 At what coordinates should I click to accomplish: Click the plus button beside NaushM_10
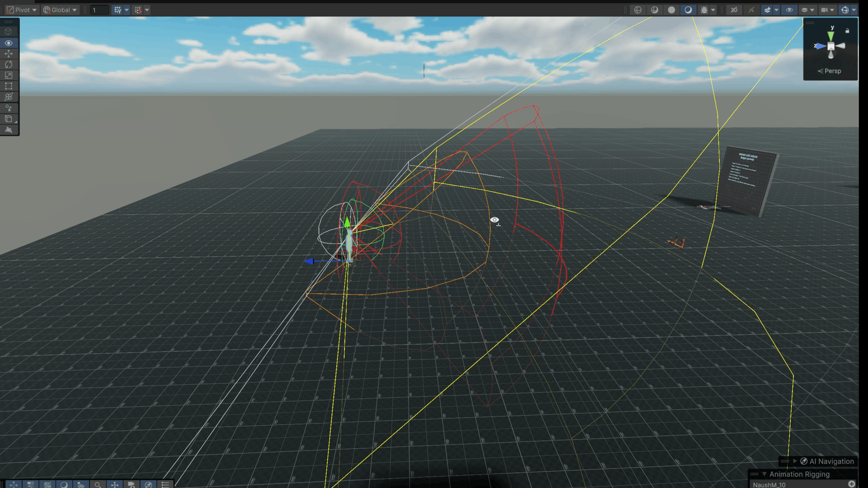click(x=852, y=484)
